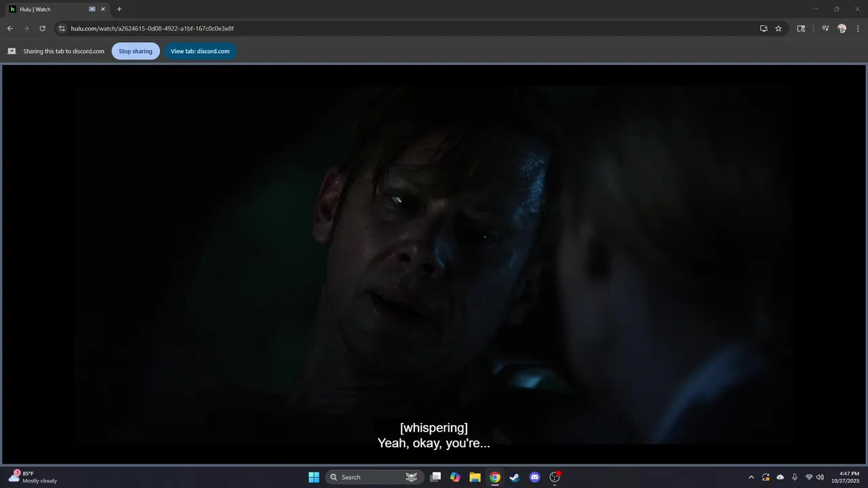The width and height of the screenshot is (868, 488).
Task: Open site information icon beside URL
Action: tap(62, 28)
